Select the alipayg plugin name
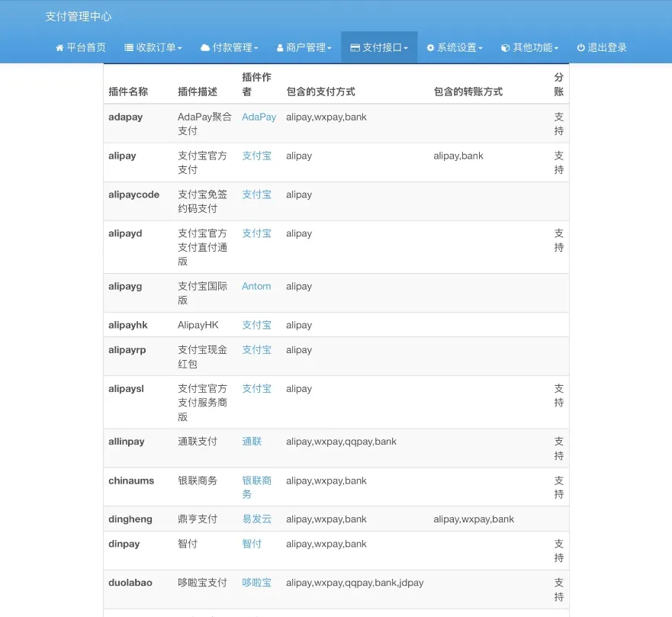Screen dimensions: 672x617 (125, 286)
